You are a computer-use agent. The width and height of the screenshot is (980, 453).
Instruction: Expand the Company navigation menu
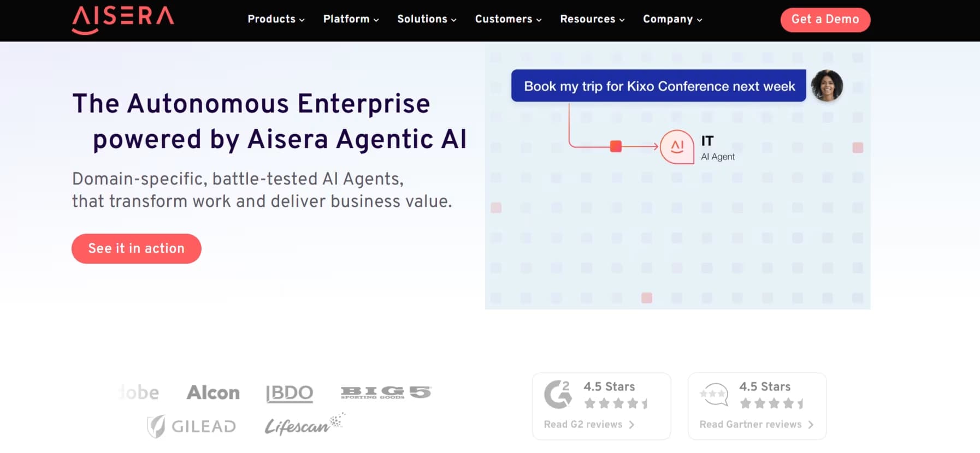(x=671, y=19)
